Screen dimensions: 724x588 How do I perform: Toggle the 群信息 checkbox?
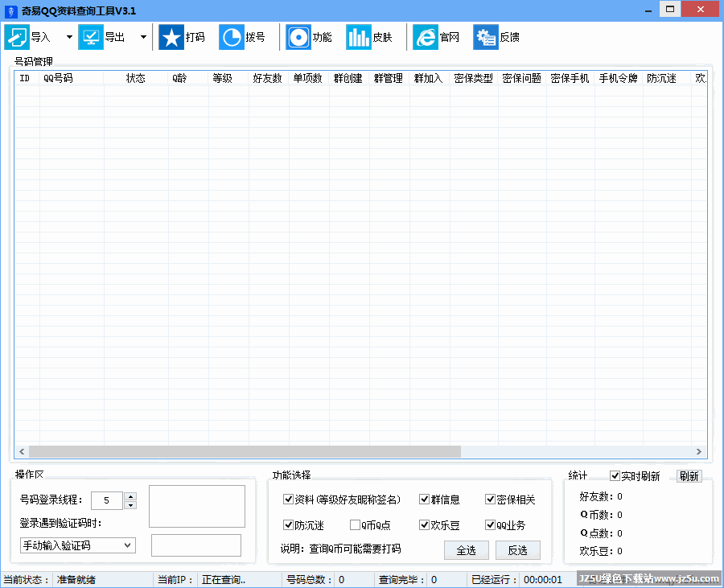(424, 500)
